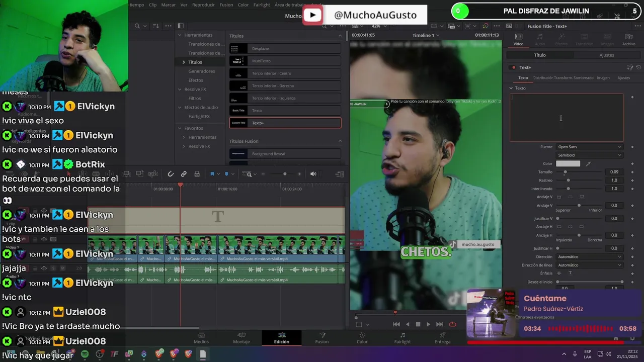The image size is (644, 362).
Task: Select the Texto+ custom title
Action: [x=285, y=123]
